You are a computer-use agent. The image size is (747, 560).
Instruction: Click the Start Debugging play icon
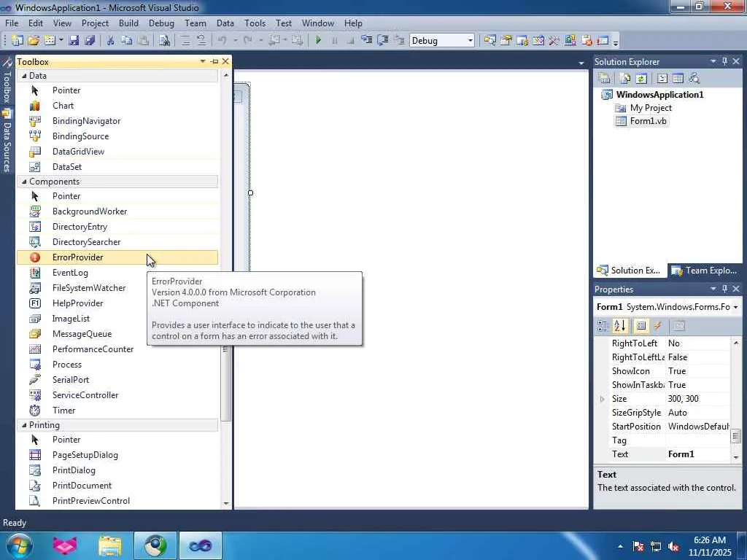coord(318,41)
